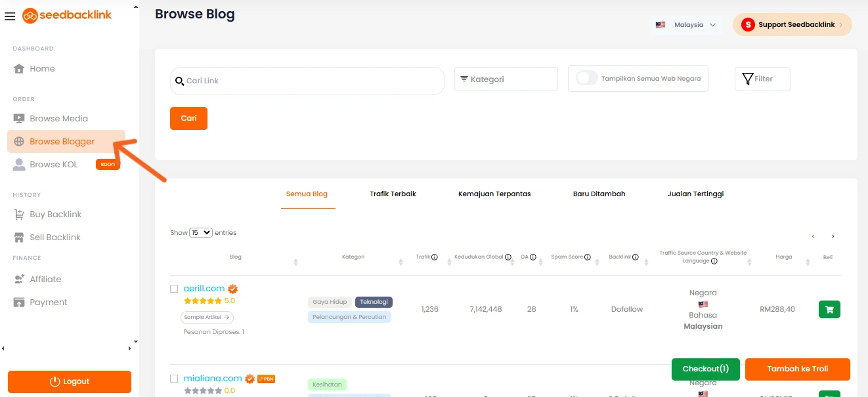Click the next page arrow icon
868x397 pixels.
[833, 237]
